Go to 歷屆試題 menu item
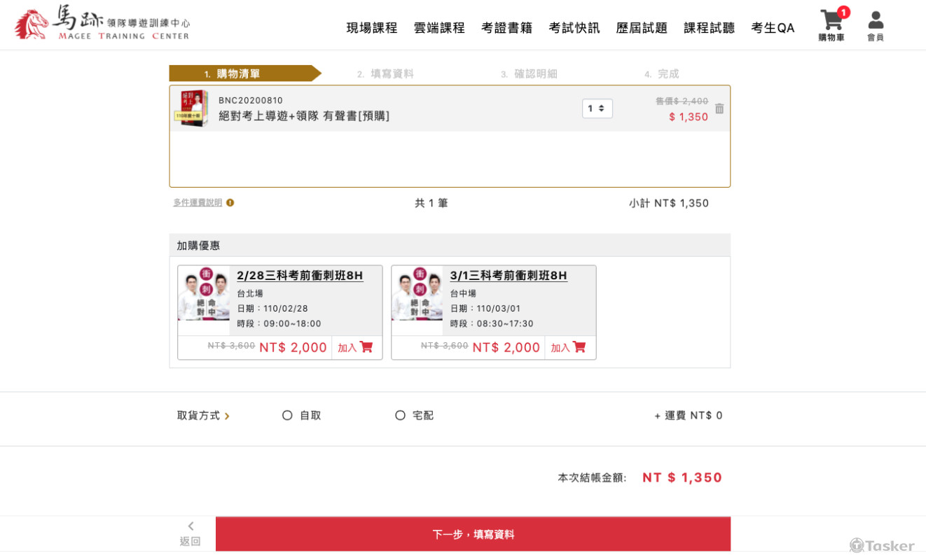 (642, 28)
